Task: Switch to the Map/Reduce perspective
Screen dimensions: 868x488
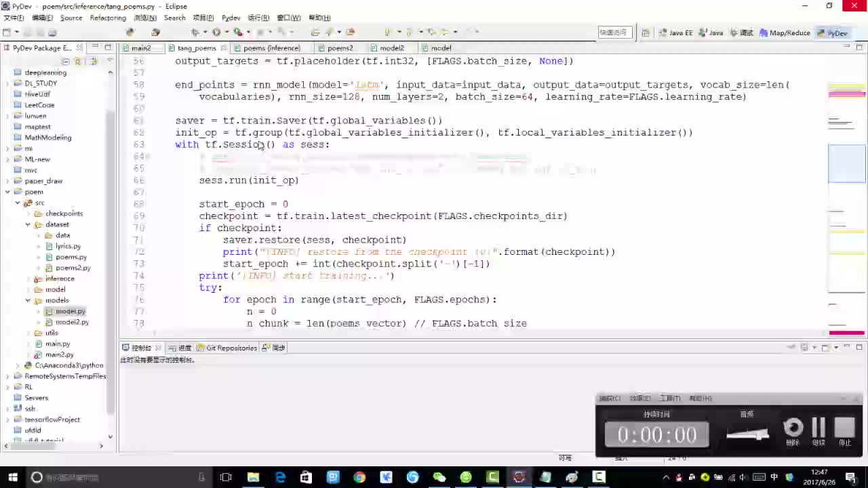Action: 785,33
